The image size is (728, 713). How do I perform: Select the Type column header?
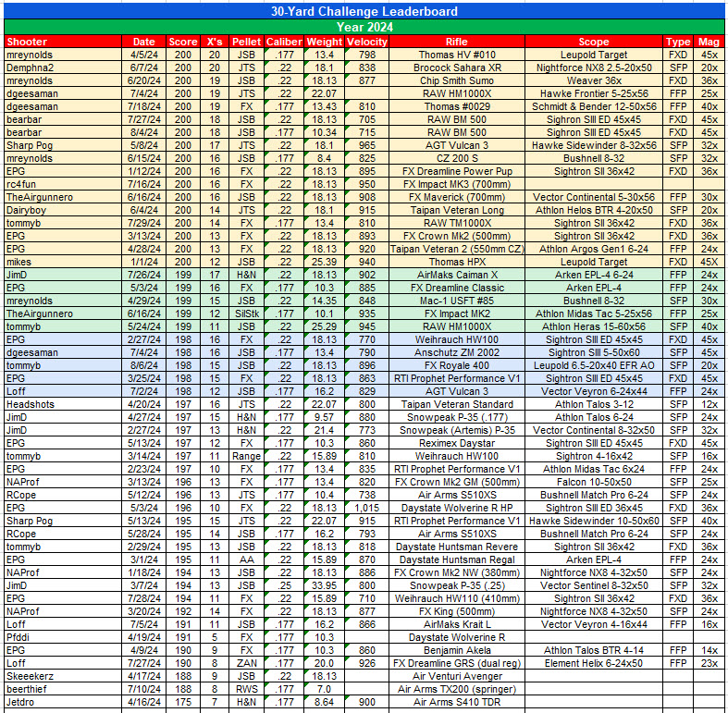(x=678, y=42)
